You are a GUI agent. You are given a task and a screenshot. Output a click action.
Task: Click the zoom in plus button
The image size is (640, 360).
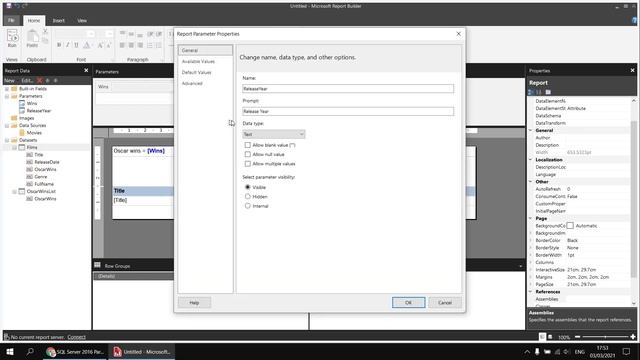click(633, 337)
